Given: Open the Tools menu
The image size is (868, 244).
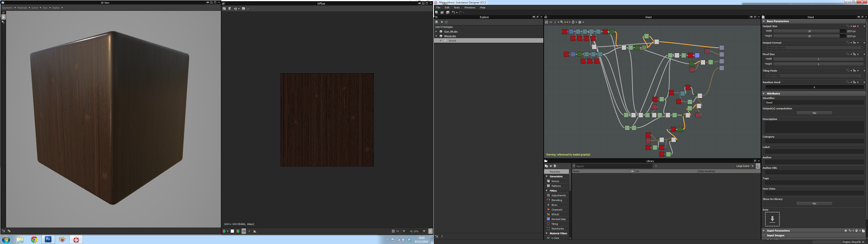Looking at the screenshot, I should [457, 8].
